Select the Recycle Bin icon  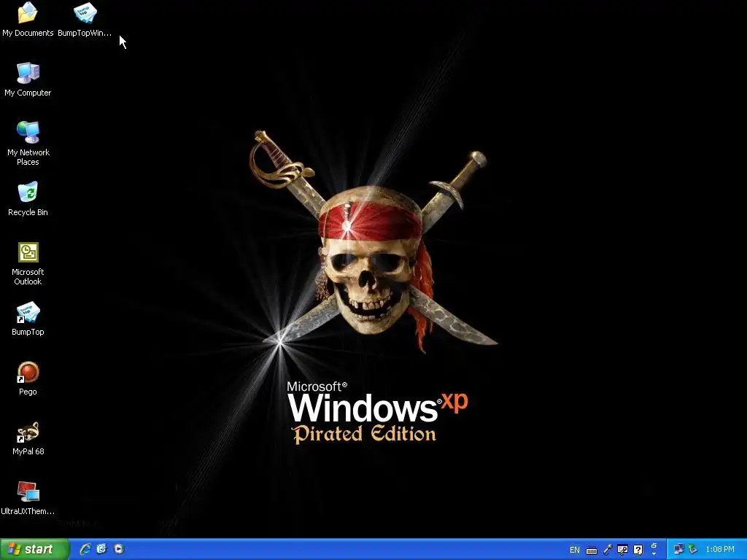[x=28, y=198]
